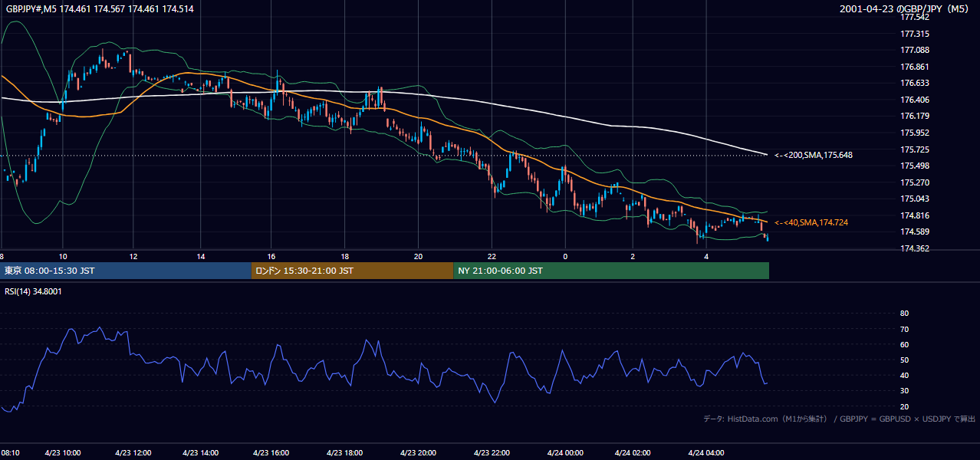Screen dimensions: 980x460
Task: Click the HistData.com data source credit text
Action: [x=840, y=419]
